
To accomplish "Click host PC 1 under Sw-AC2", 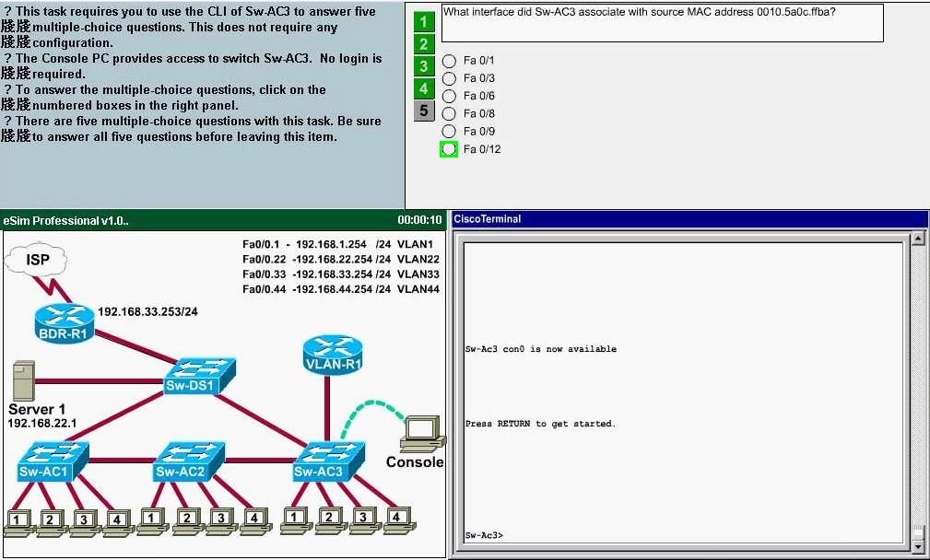I will 153,521.
